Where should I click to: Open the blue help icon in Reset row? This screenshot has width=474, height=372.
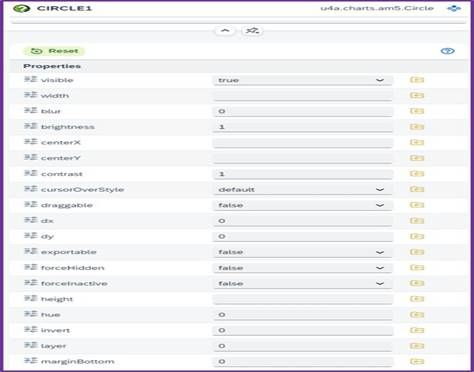point(447,51)
